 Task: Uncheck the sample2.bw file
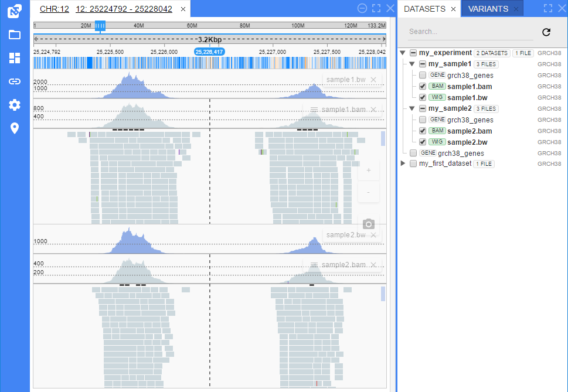[423, 142]
